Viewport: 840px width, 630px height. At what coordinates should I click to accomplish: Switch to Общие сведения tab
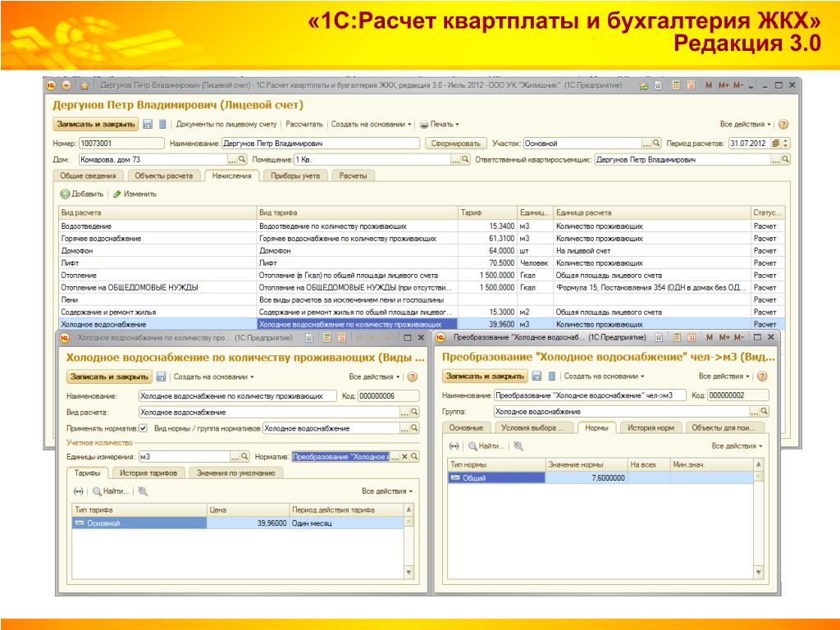pos(88,176)
